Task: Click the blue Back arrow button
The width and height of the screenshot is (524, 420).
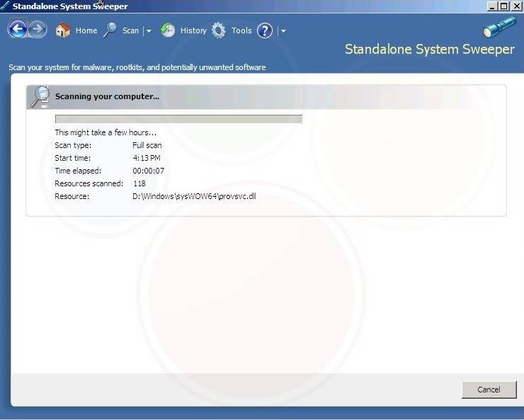Action: 18,30
